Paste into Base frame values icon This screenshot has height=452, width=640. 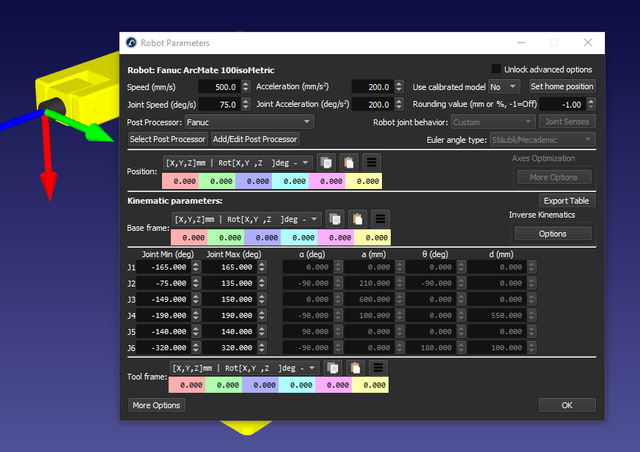[358, 219]
